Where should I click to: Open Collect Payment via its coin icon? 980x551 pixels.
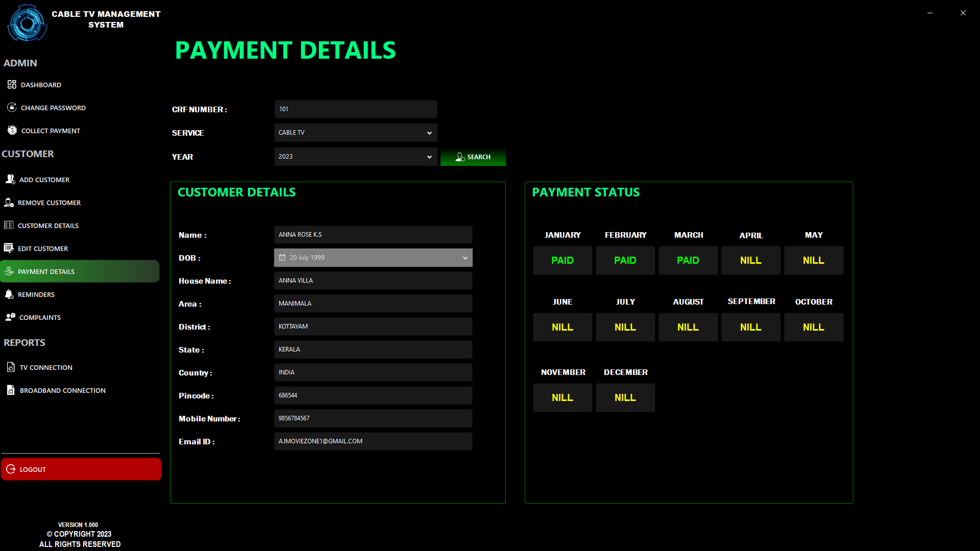[x=12, y=130]
